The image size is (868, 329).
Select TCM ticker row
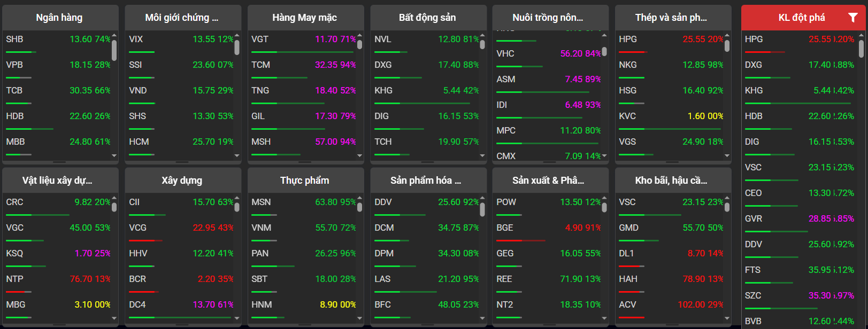pyautogui.click(x=303, y=68)
